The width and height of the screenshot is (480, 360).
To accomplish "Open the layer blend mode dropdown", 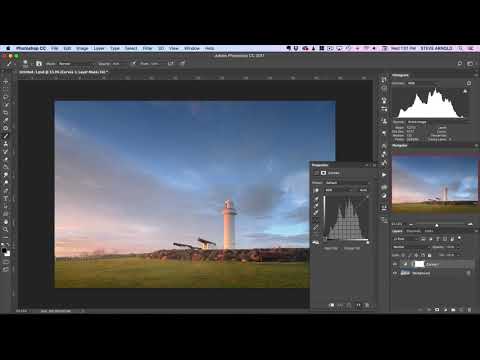I will click(411, 247).
